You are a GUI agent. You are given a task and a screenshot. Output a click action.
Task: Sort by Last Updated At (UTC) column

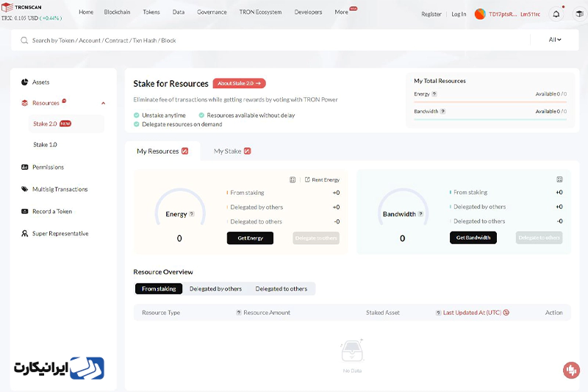472,313
